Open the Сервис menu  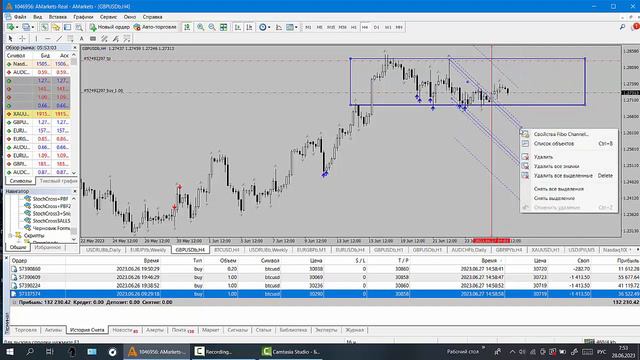[x=109, y=17]
